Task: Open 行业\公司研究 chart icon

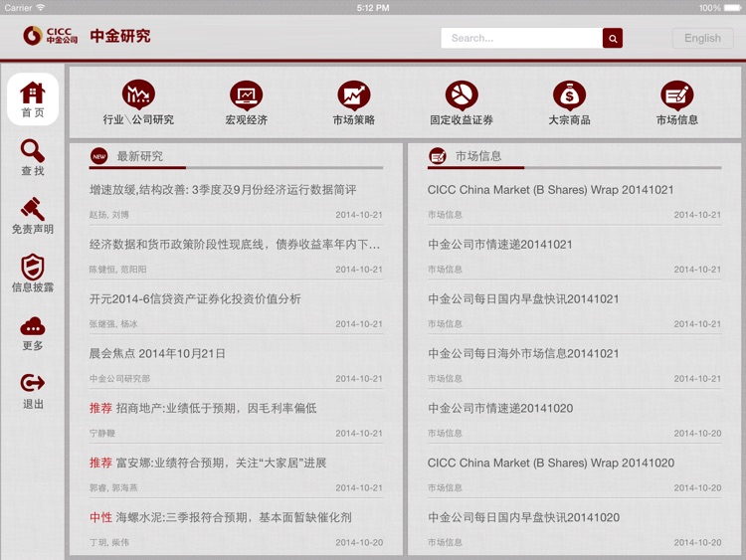Action: coord(138,94)
